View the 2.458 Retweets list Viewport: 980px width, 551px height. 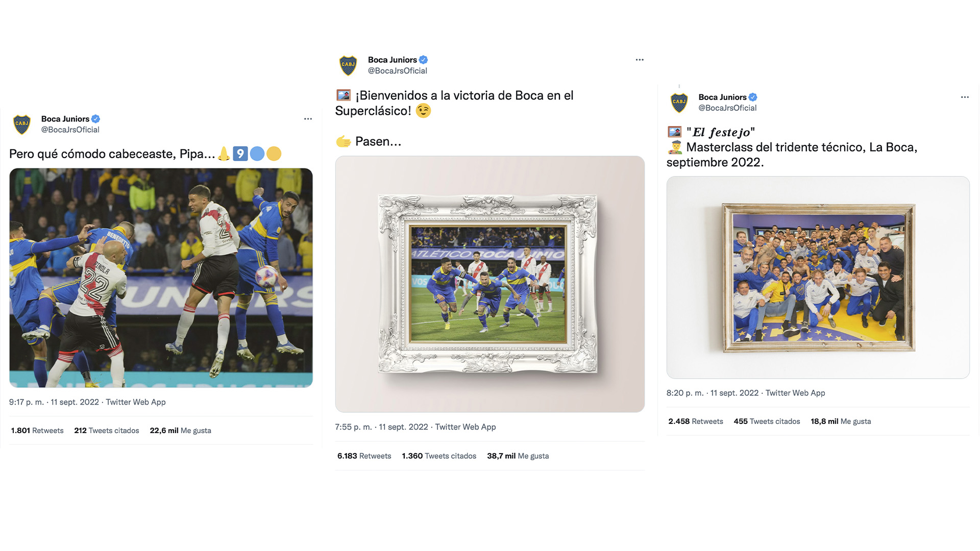click(x=696, y=421)
